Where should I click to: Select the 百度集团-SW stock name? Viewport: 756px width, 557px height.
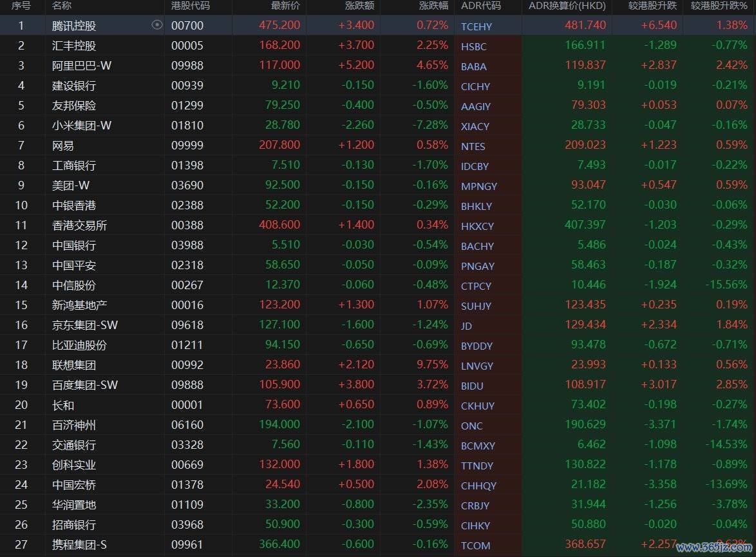(x=85, y=385)
